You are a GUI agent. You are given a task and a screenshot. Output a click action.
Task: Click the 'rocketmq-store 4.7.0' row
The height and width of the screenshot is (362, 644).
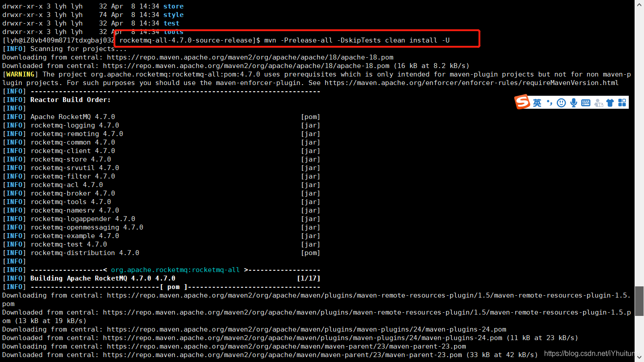pos(161,159)
